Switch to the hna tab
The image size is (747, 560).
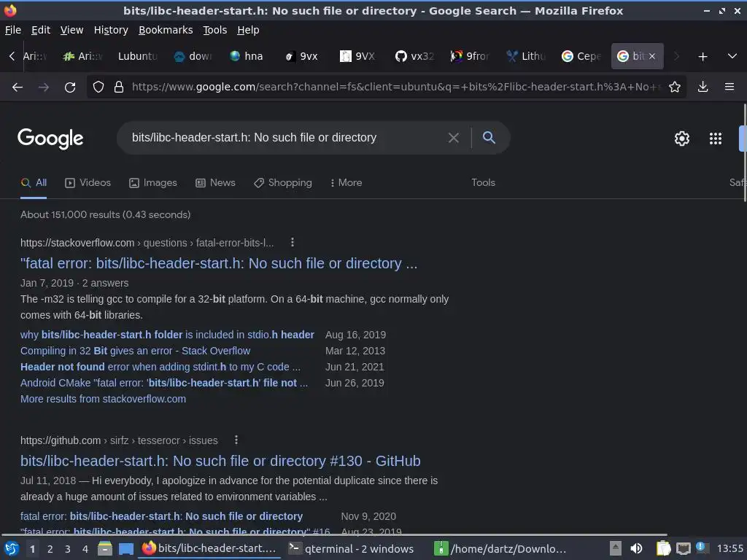[247, 56]
